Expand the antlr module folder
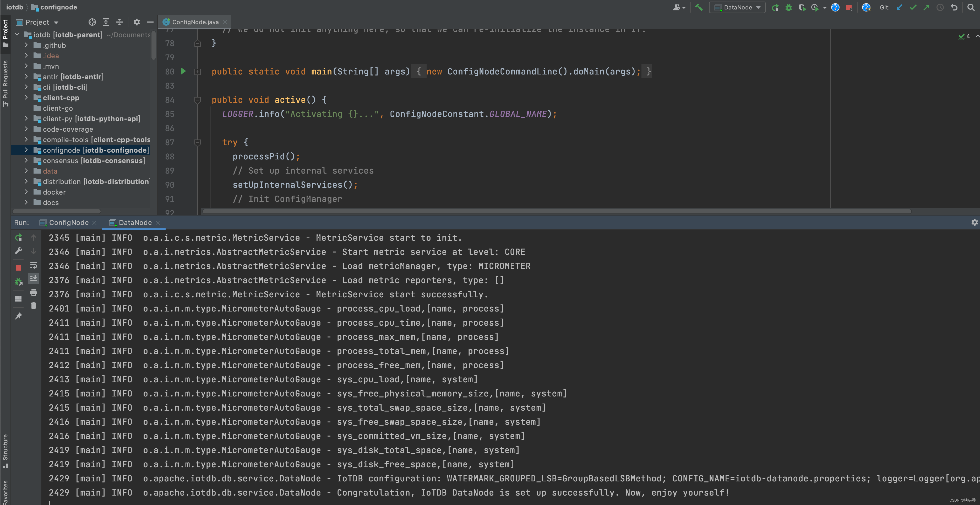The width and height of the screenshot is (980, 505). click(26, 77)
